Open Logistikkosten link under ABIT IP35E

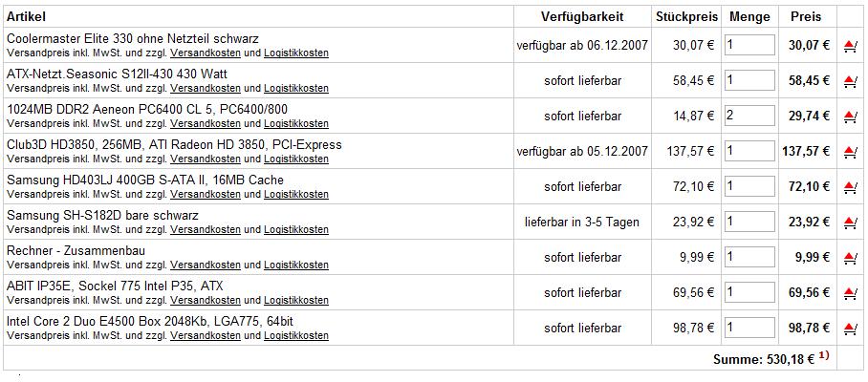296,301
